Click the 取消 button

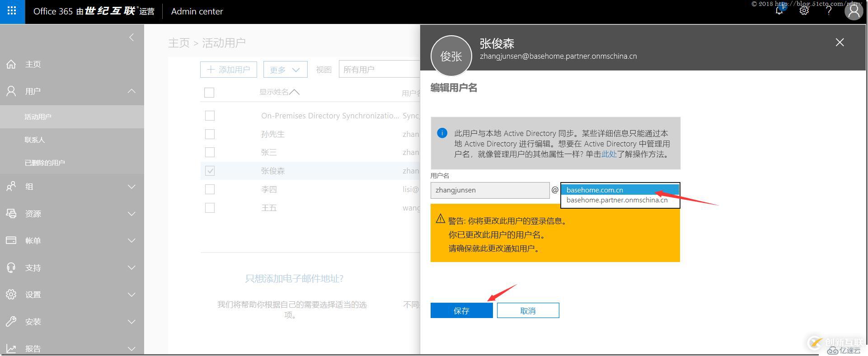coord(528,310)
